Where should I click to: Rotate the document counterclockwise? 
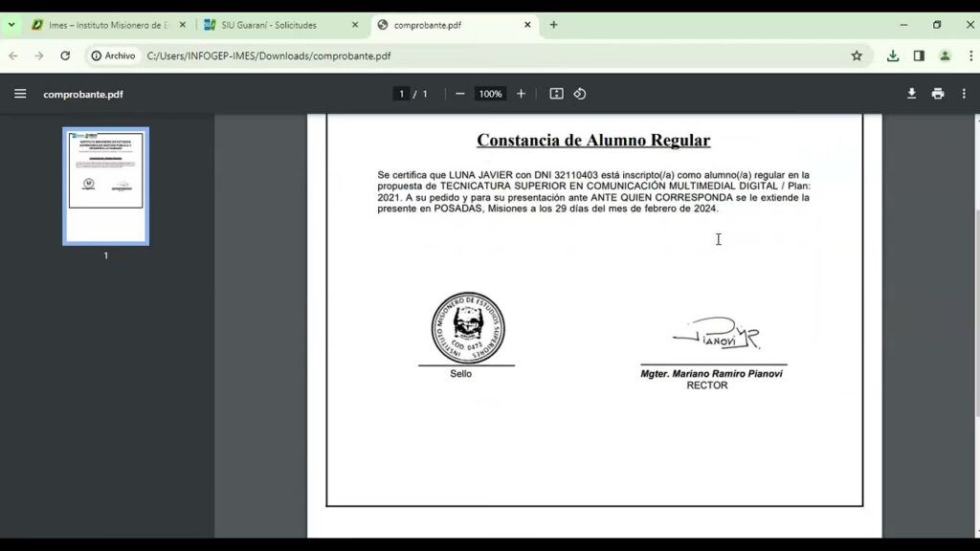click(x=580, y=94)
